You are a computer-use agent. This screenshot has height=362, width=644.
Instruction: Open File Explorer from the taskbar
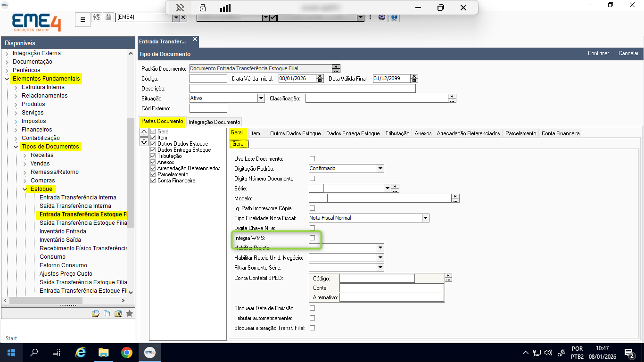coord(104,352)
